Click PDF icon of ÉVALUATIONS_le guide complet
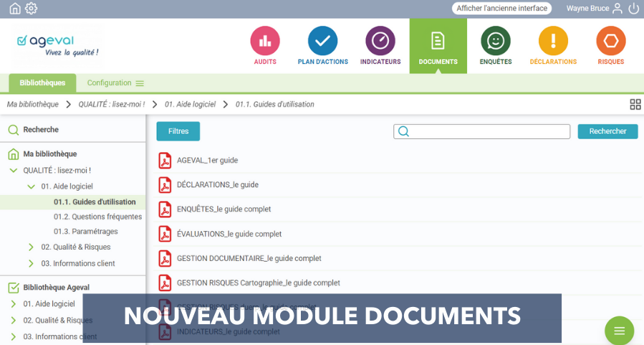Image resolution: width=644 pixels, height=345 pixels. [x=165, y=234]
